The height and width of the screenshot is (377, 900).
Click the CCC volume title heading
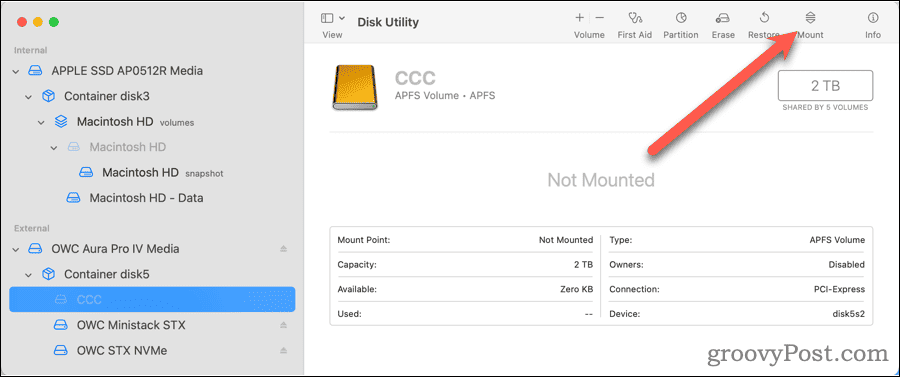[415, 78]
